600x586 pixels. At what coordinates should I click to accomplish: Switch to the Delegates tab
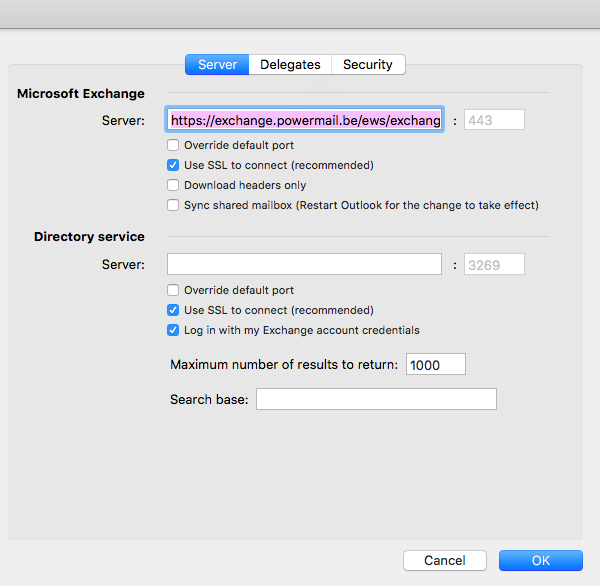tap(290, 65)
